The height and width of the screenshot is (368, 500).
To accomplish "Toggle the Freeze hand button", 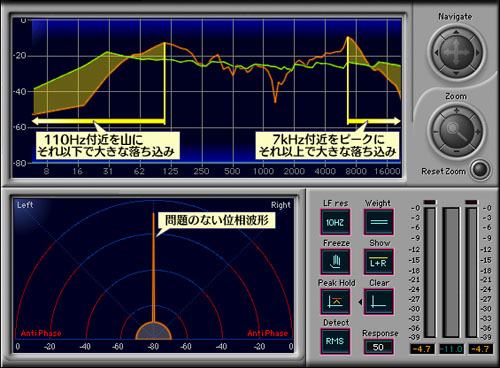I will point(335,262).
